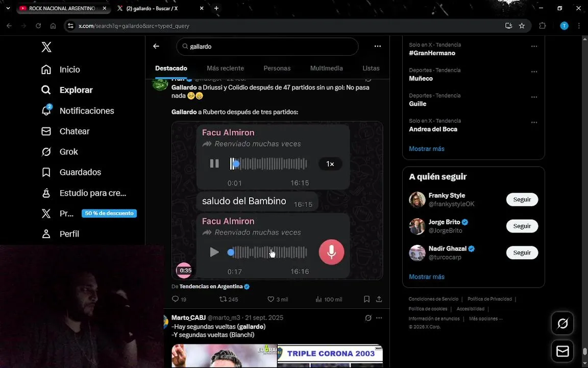Viewport: 588px width, 368px height.
Task: Open Explorar in the sidebar
Action: click(x=67, y=90)
